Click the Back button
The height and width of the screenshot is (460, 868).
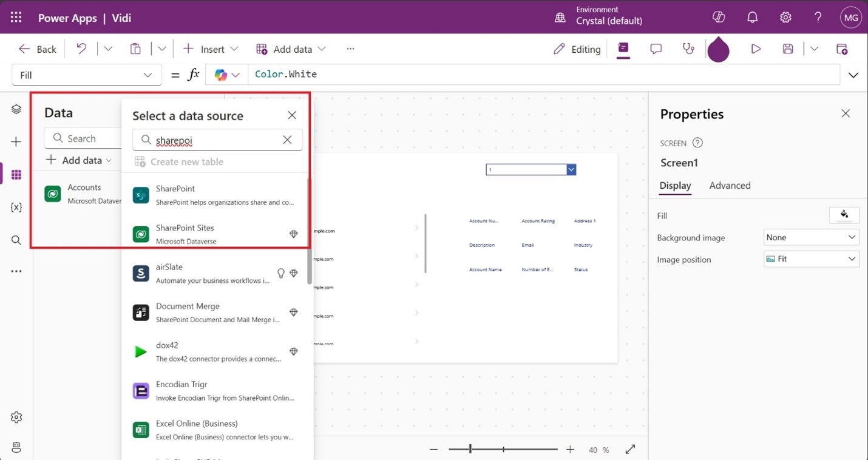click(38, 49)
